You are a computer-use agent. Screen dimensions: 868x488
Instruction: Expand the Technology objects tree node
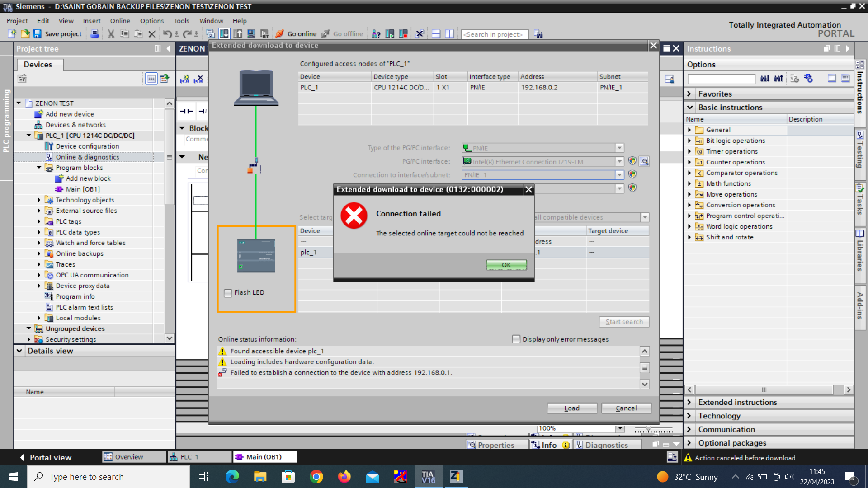click(39, 200)
